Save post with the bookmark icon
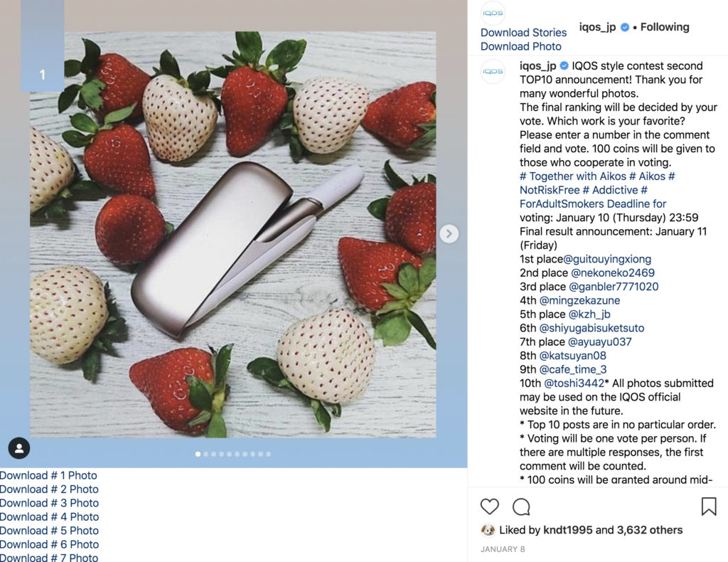The image size is (728, 562). pyautogui.click(x=709, y=507)
